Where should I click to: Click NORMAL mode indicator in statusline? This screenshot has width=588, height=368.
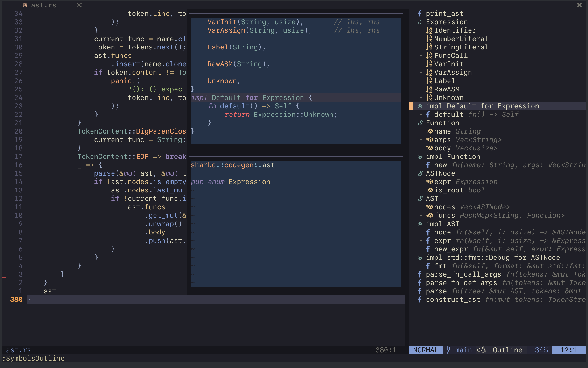click(426, 350)
